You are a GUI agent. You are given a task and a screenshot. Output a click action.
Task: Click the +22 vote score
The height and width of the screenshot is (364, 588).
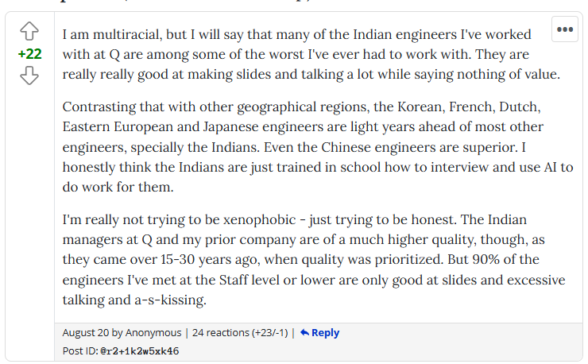29,54
